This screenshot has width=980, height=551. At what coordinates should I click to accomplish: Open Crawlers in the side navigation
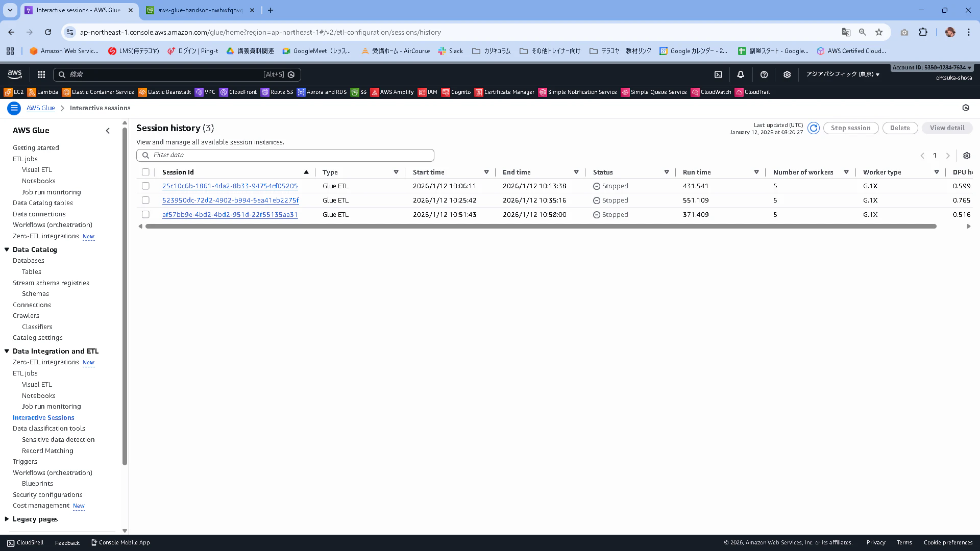(26, 316)
